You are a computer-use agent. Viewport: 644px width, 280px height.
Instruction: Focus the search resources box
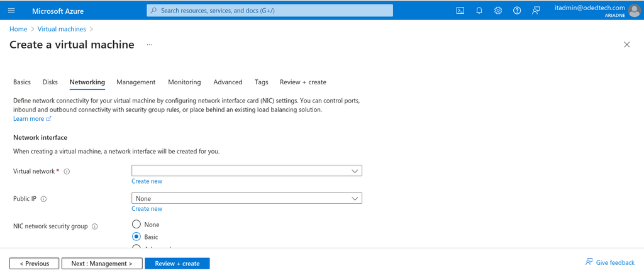coord(269,11)
